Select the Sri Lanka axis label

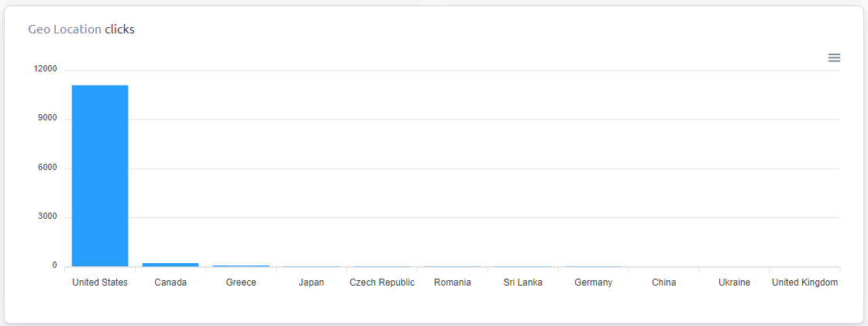pos(523,283)
